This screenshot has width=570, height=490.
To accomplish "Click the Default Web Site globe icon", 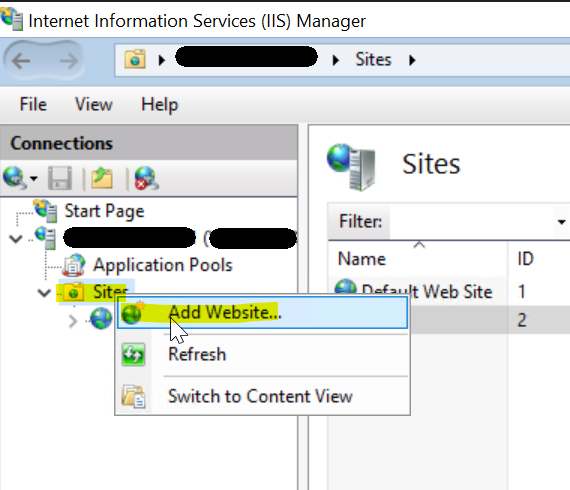I will (x=345, y=287).
